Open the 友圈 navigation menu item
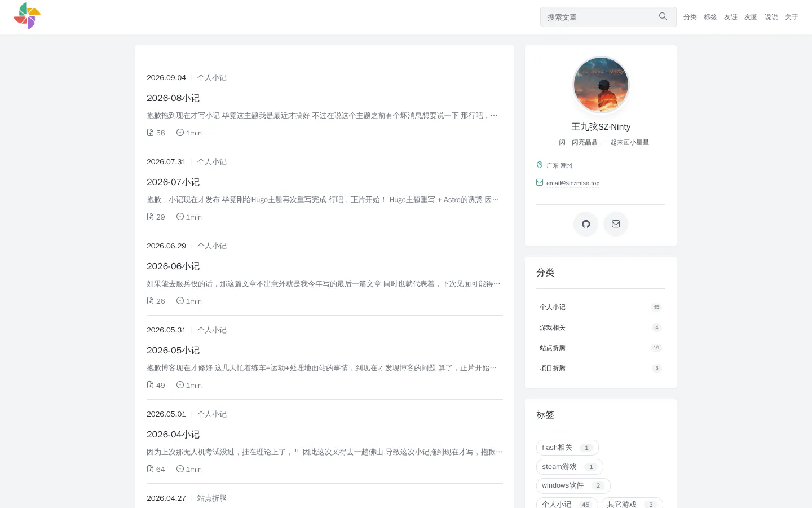The height and width of the screenshot is (508, 812). point(751,17)
